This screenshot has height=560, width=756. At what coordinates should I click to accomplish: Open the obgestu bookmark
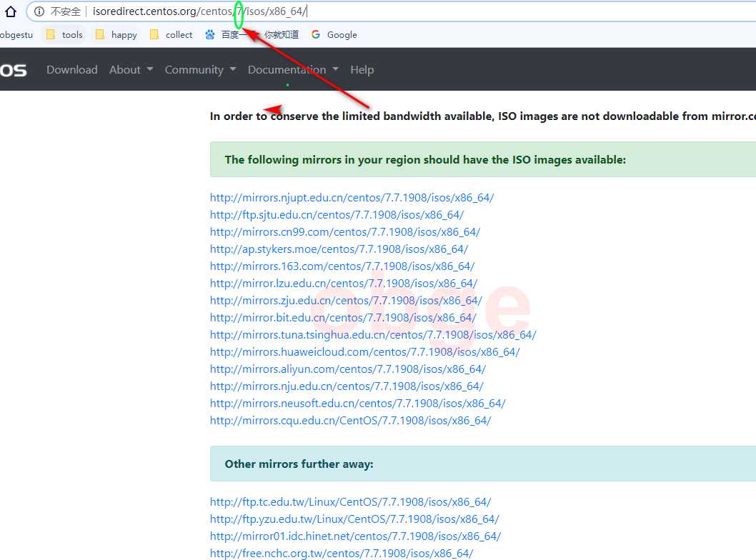16,35
